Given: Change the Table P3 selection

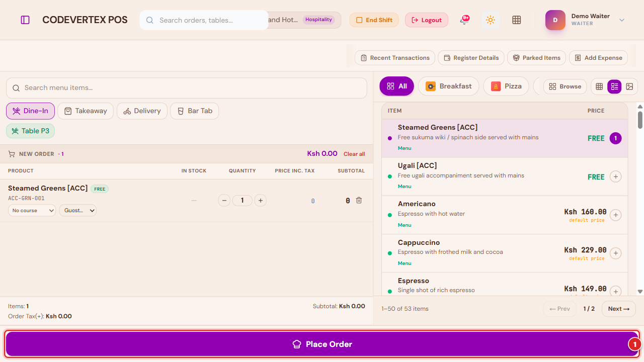Looking at the screenshot, I should click(x=30, y=131).
